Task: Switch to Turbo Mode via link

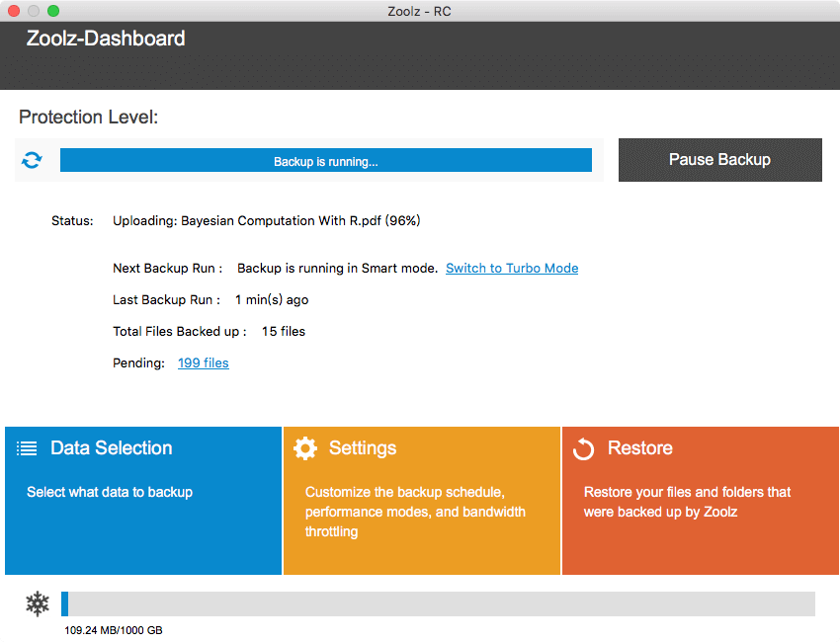Action: coord(512,269)
